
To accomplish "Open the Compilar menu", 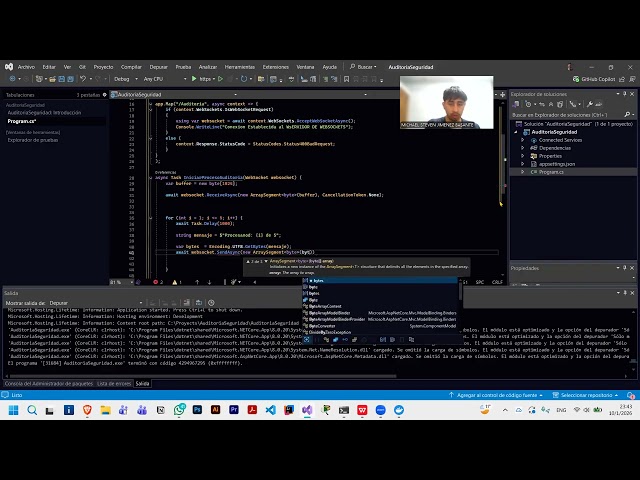I will point(131,67).
